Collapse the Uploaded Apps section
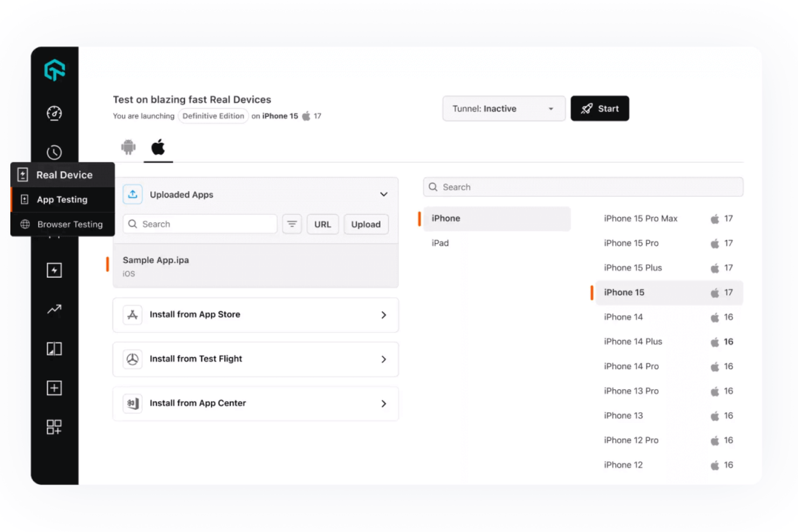The height and width of the screenshot is (532, 798). tap(384, 195)
